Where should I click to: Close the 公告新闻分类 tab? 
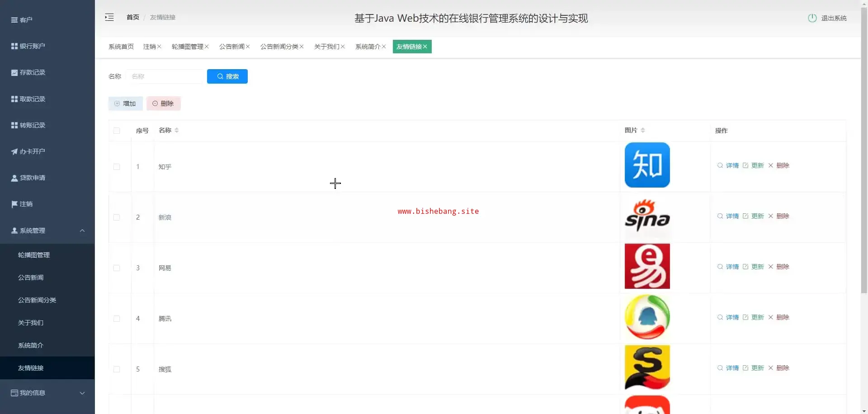pos(302,47)
